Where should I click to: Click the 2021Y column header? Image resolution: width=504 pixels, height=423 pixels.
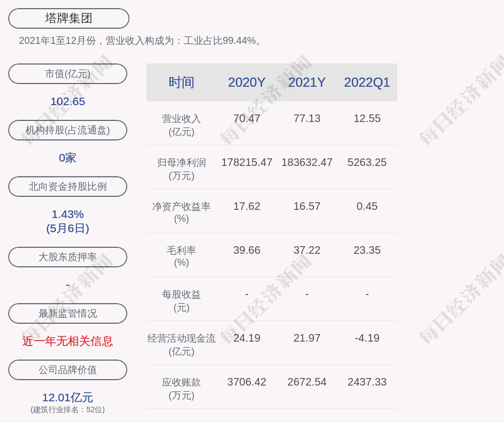(x=307, y=82)
